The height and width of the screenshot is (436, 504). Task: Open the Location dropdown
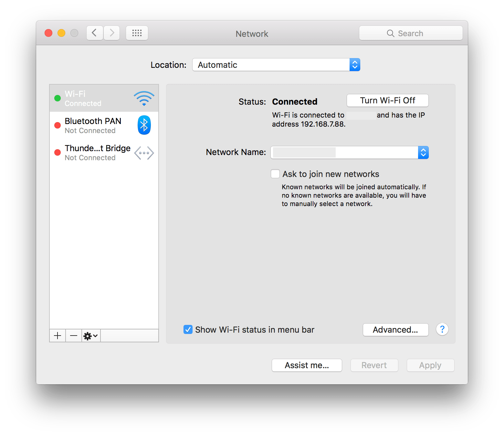[x=354, y=65]
